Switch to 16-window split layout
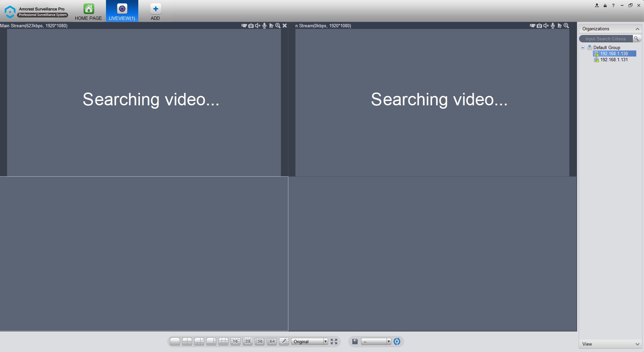The height and width of the screenshot is (352, 644). (236, 342)
